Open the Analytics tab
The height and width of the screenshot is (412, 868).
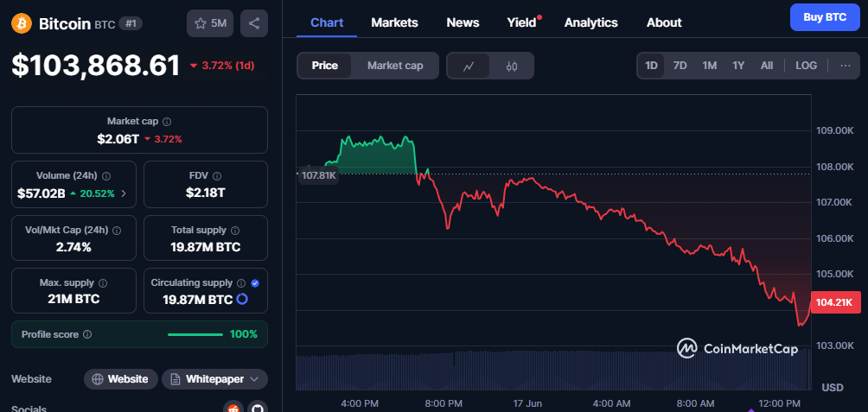tap(590, 22)
